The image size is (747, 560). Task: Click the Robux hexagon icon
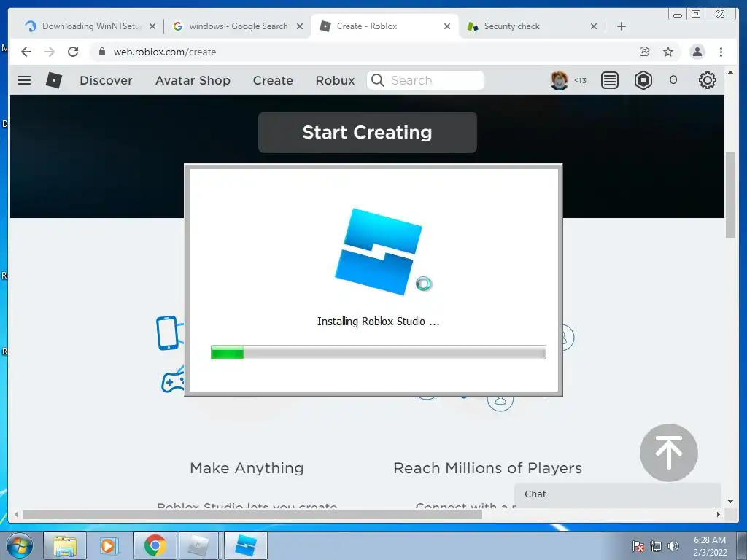coord(643,80)
